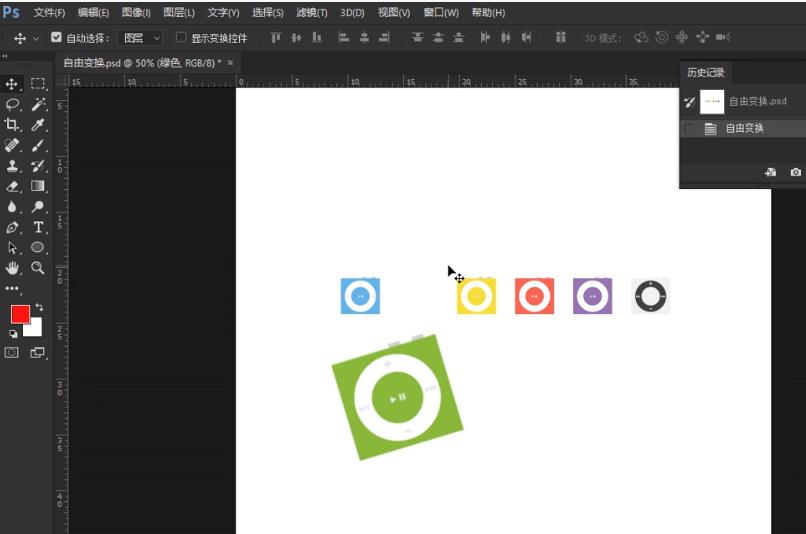Select the Zoom tool

coord(38,268)
